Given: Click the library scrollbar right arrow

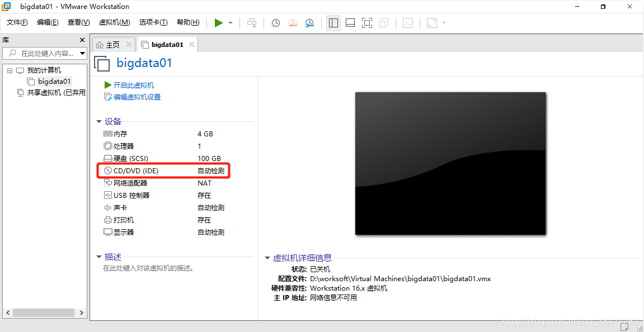Looking at the screenshot, I should click(81, 312).
